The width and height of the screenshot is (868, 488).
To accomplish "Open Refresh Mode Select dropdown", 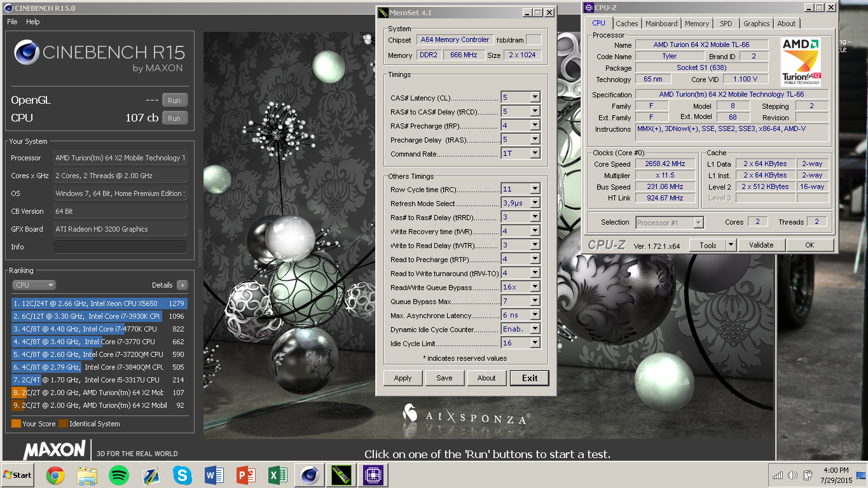I will 535,203.
